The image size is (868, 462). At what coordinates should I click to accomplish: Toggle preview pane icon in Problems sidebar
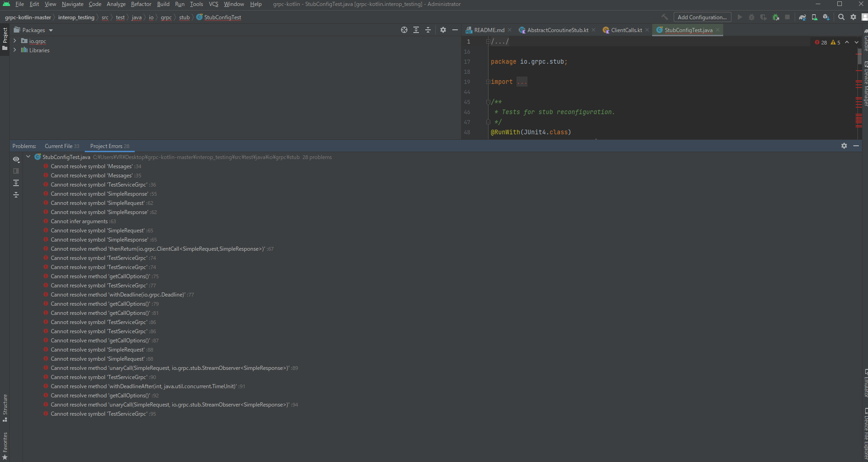(16, 171)
